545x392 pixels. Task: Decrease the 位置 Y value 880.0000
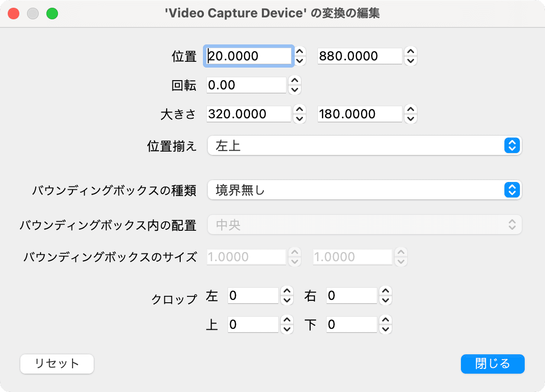(x=411, y=61)
